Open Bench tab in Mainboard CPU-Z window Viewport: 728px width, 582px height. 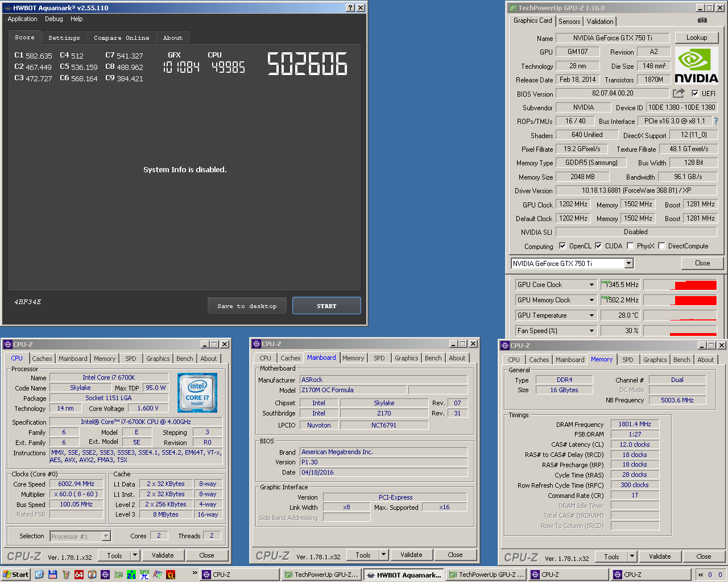pyautogui.click(x=433, y=358)
